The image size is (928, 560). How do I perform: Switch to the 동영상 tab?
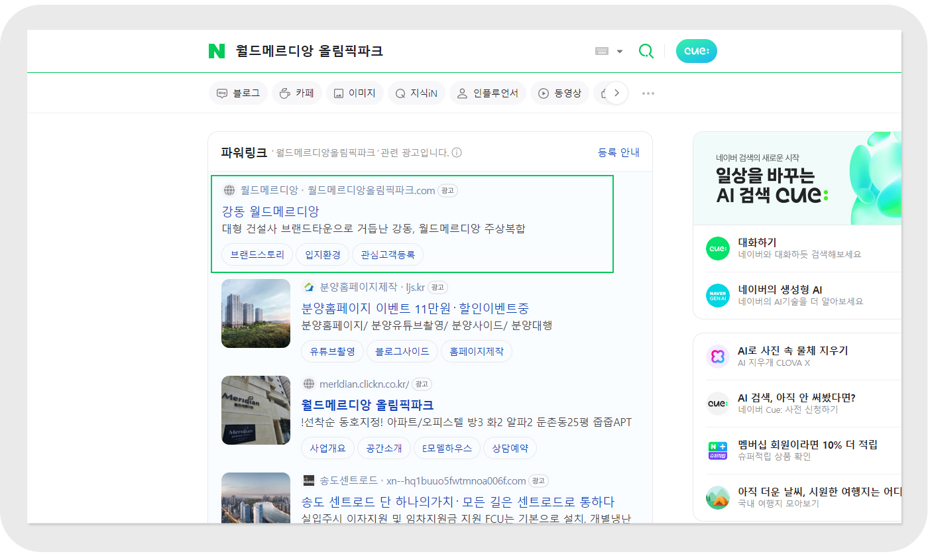pos(559,93)
